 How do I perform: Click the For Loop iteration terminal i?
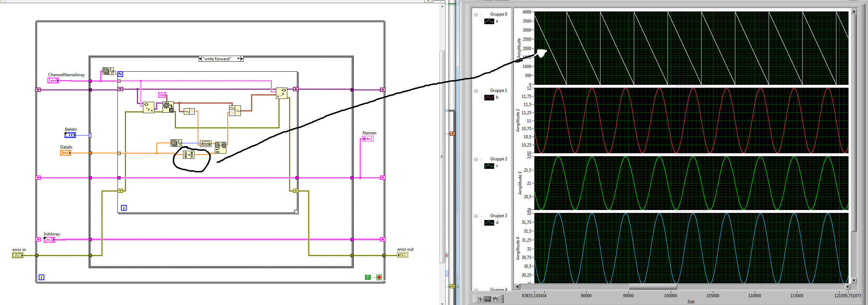click(124, 208)
